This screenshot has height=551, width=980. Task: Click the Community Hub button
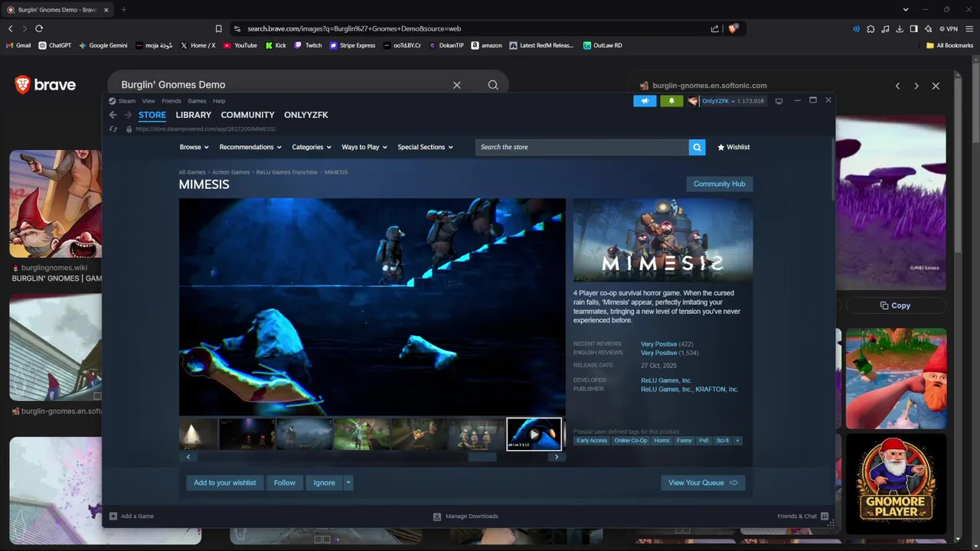coord(719,184)
